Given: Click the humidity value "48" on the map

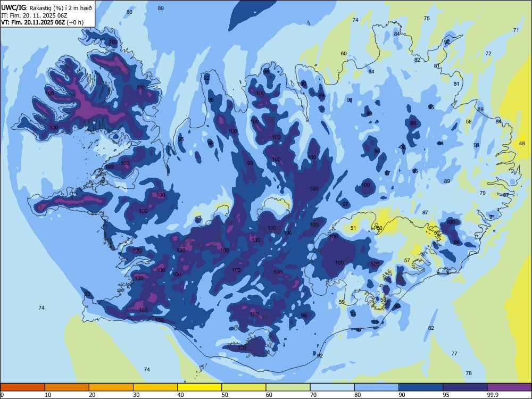Looking at the screenshot, I should click(x=522, y=144).
